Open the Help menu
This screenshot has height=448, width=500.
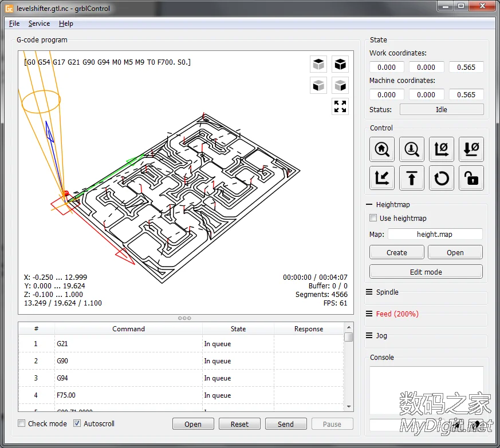pos(66,23)
